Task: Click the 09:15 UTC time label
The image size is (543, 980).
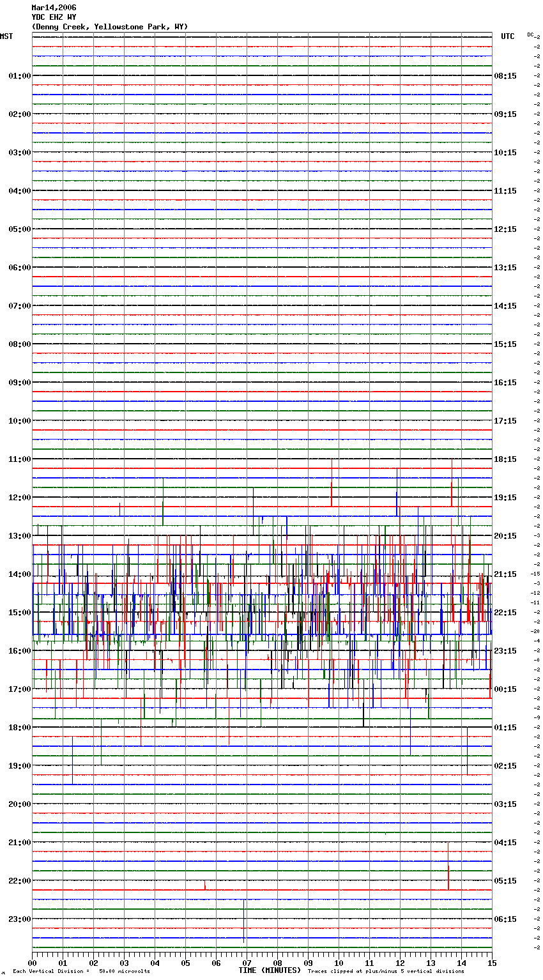Action: point(505,114)
